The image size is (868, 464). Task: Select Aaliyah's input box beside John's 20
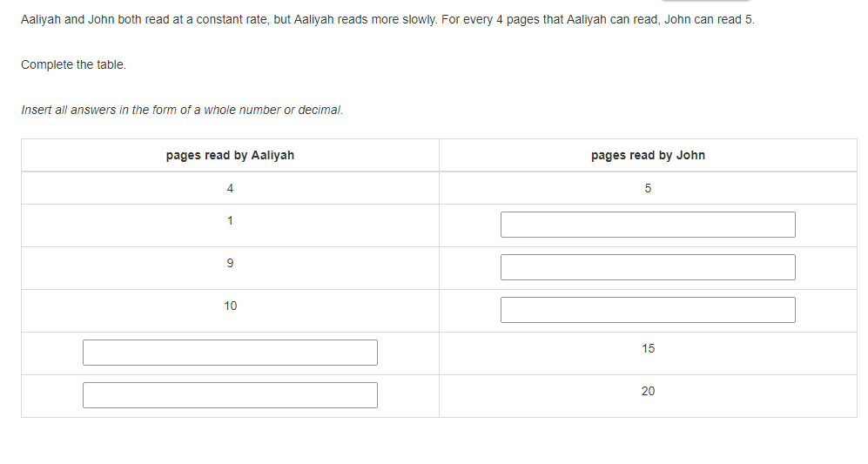[230, 394]
